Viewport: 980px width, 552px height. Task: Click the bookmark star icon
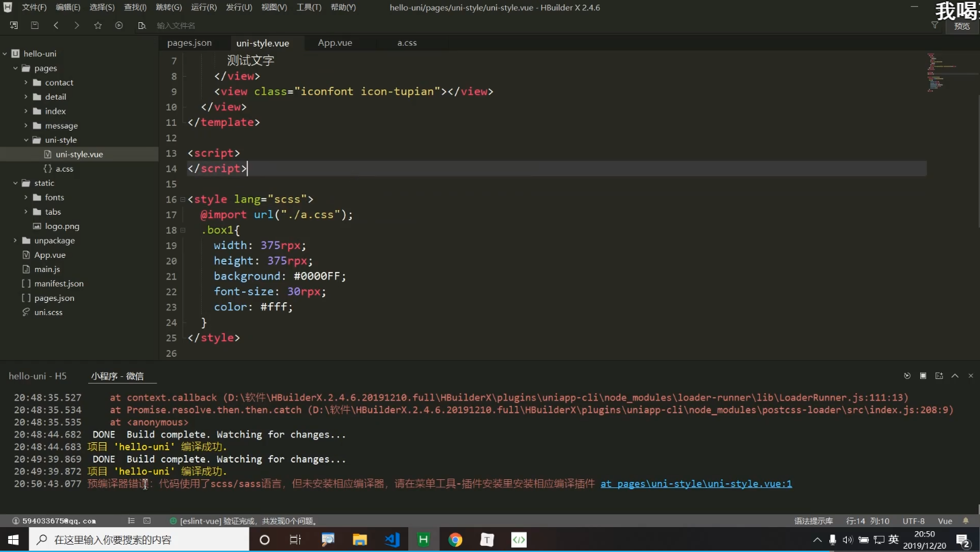pos(98,26)
